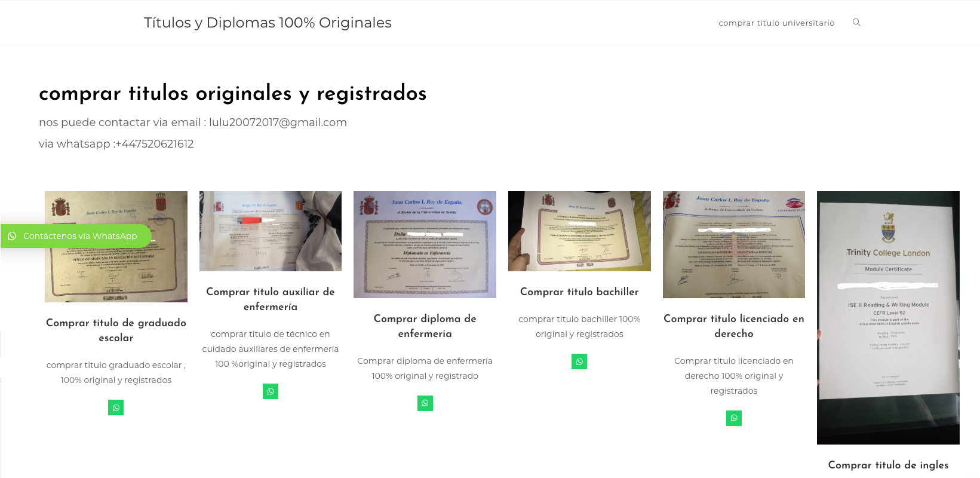Click WhatsApp icon under auxiliar de enfermería card
Viewport: 980px width, 478px height.
click(x=271, y=391)
